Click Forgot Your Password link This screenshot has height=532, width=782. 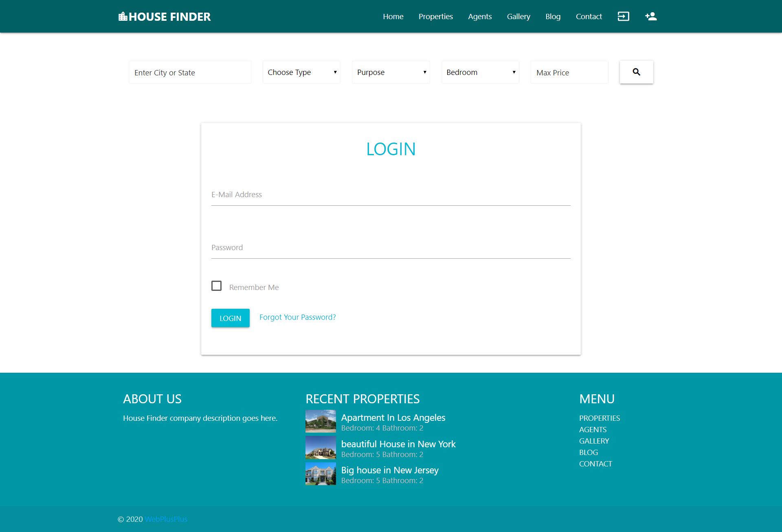coord(297,317)
